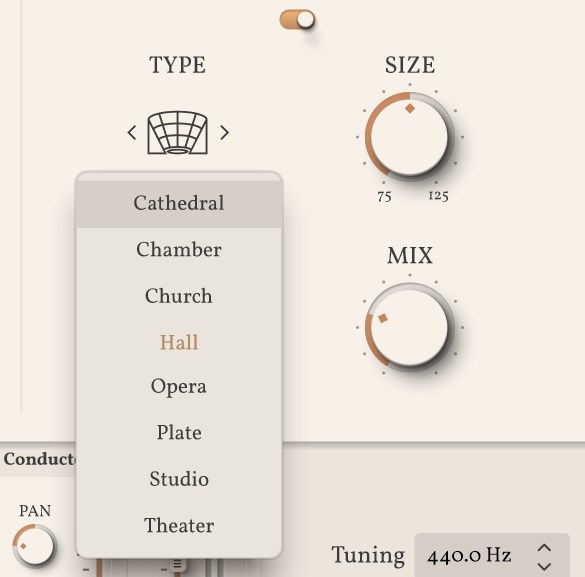Choose Church in the dropdown list
Viewport: 585px width, 577px height.
click(179, 296)
